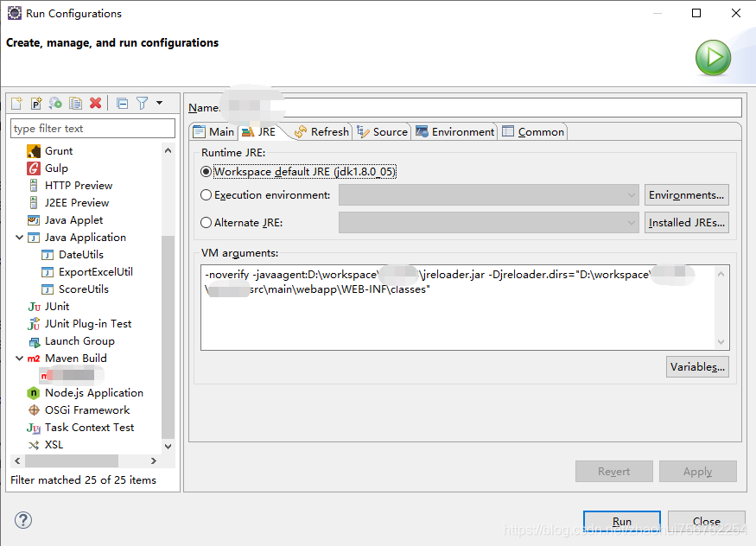Click VM arguments scroll up arrow
756x546 pixels.
click(x=721, y=274)
